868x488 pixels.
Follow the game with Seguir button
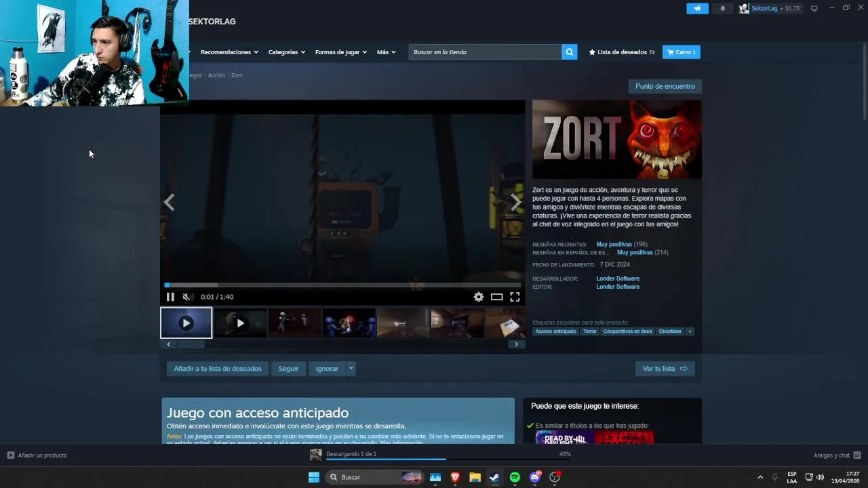(288, 369)
